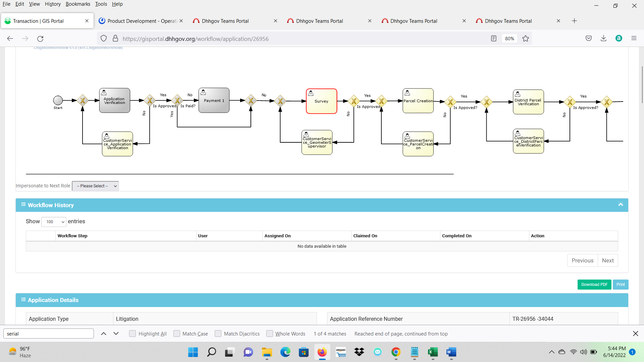The height and width of the screenshot is (362, 644).
Task: Sort table by Assigned On column
Action: (x=307, y=236)
